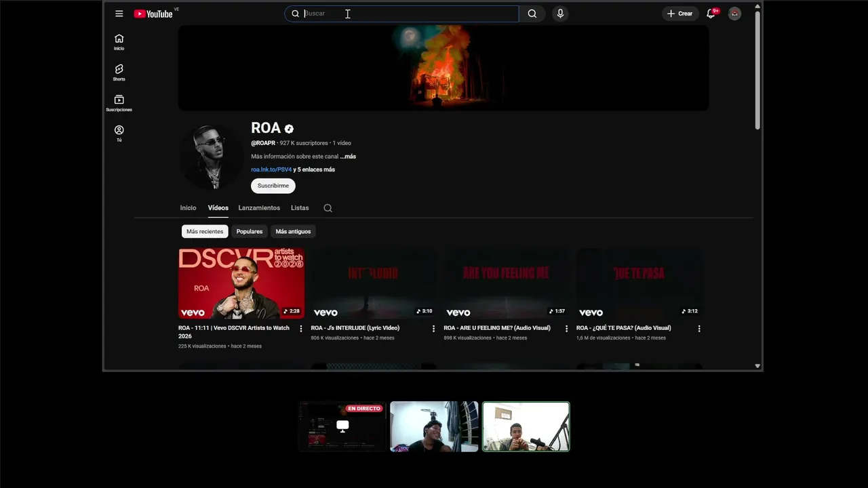Start voice search with microphone
The width and height of the screenshot is (868, 488).
[x=560, y=14]
